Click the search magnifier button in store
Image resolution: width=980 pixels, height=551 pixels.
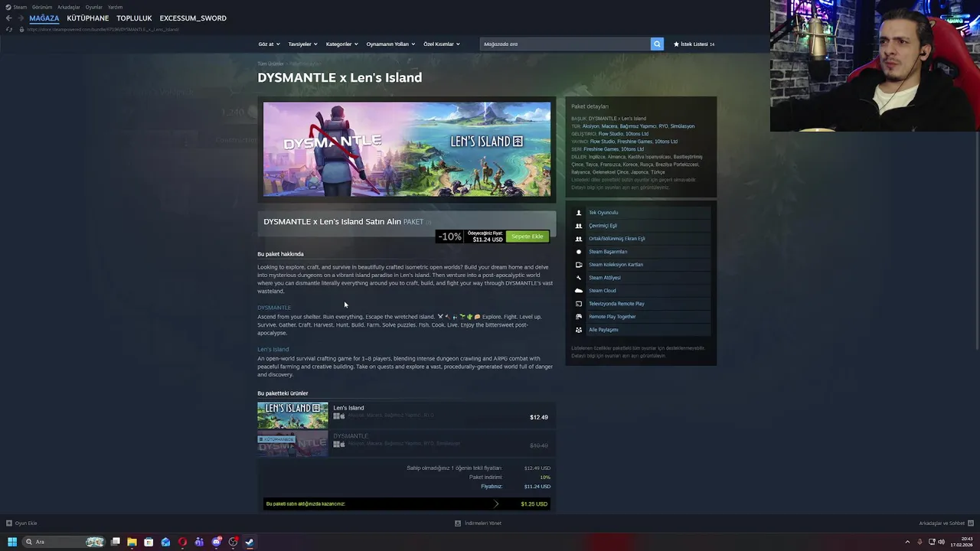[657, 44]
